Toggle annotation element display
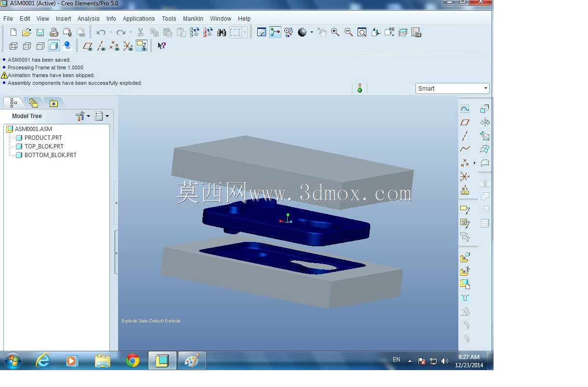This screenshot has width=588, height=387. point(142,46)
